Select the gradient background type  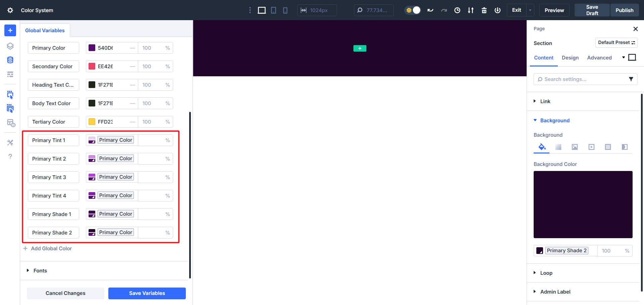click(558, 147)
